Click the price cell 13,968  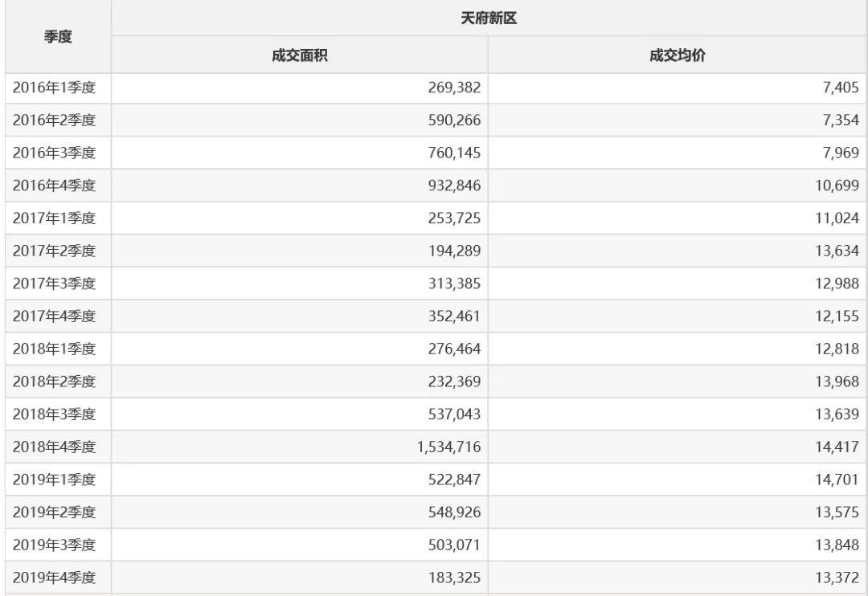pyautogui.click(x=837, y=382)
